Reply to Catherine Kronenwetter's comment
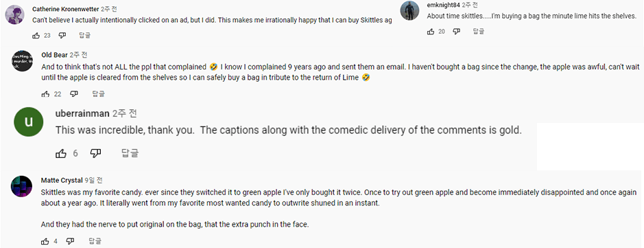 84,35
